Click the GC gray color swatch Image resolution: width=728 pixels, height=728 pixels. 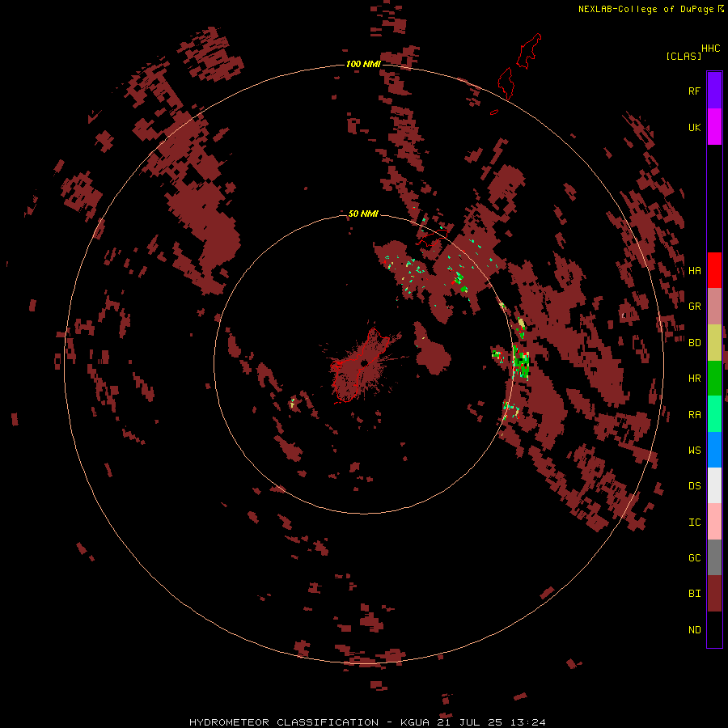click(x=714, y=557)
